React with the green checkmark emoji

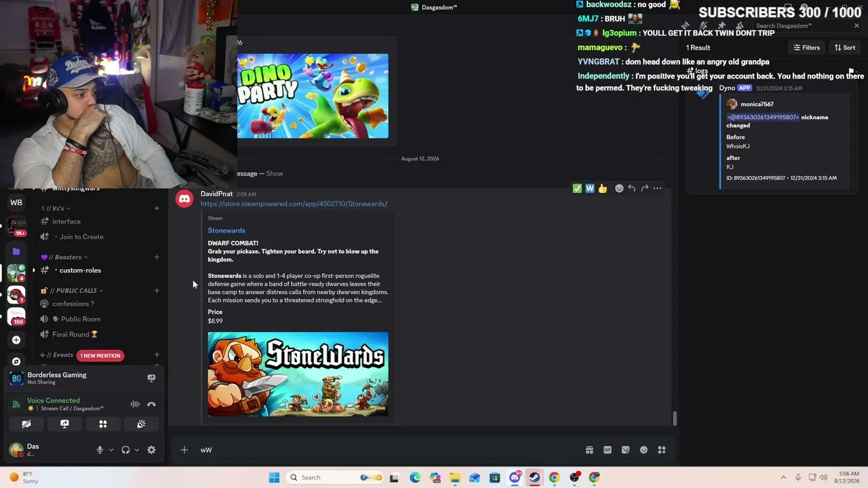coord(577,188)
